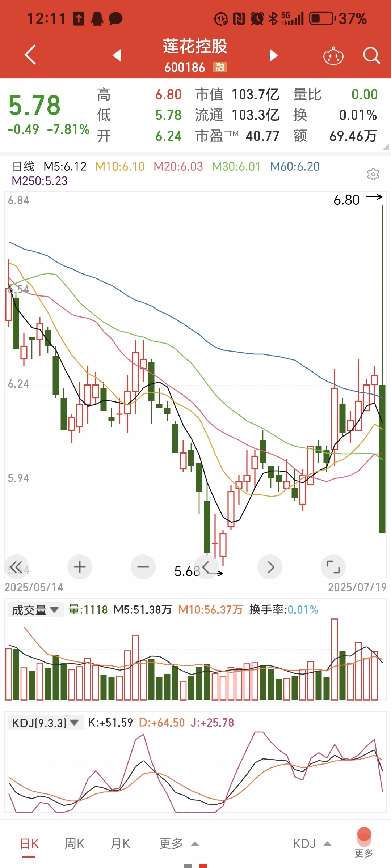The height and width of the screenshot is (868, 391).
Task: Open the 成交量 indicator dropdown
Action: pyautogui.click(x=35, y=610)
